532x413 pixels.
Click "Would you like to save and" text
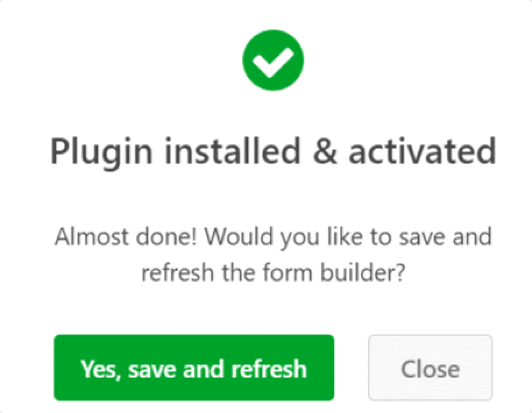tap(350, 237)
